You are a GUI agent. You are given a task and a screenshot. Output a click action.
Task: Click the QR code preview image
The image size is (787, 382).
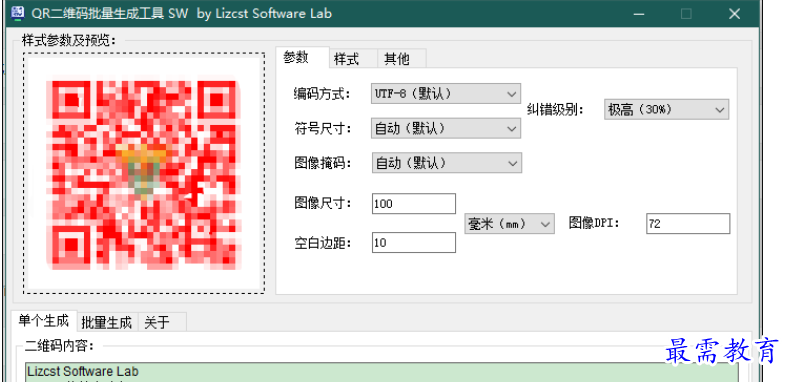144,173
